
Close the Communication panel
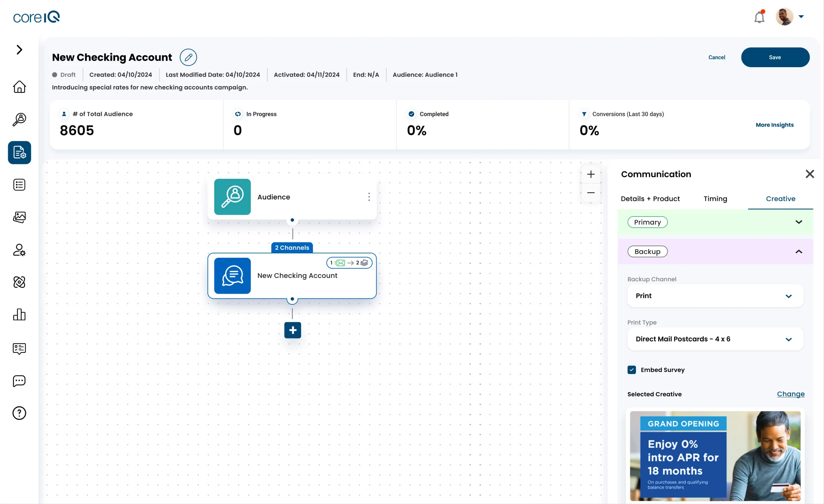pos(810,174)
